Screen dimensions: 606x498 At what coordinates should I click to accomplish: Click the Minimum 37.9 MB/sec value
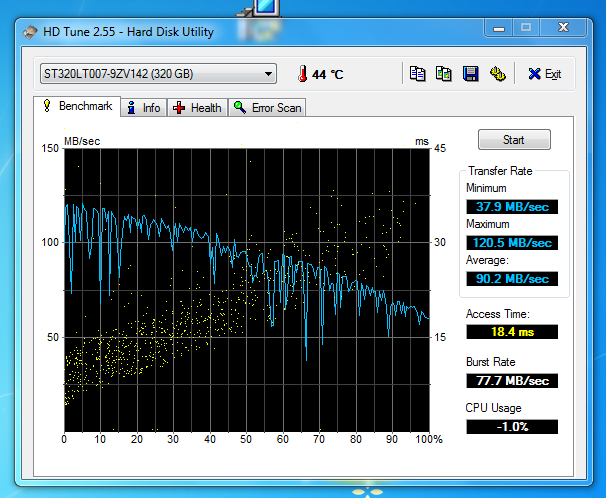(511, 207)
